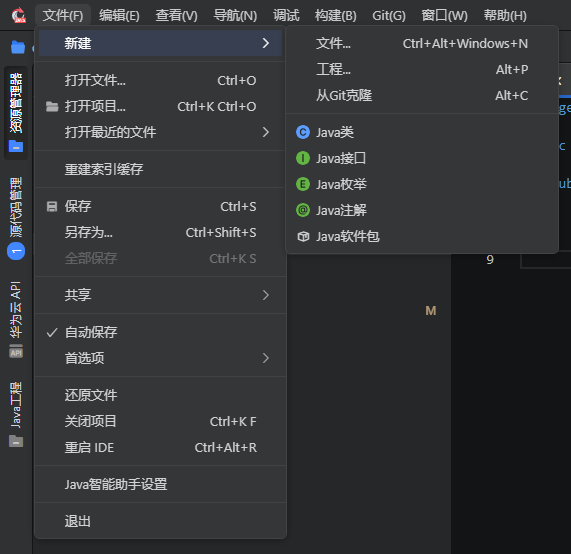571x554 pixels.
Task: Select 从Git克隆 in submenu
Action: 422,95
